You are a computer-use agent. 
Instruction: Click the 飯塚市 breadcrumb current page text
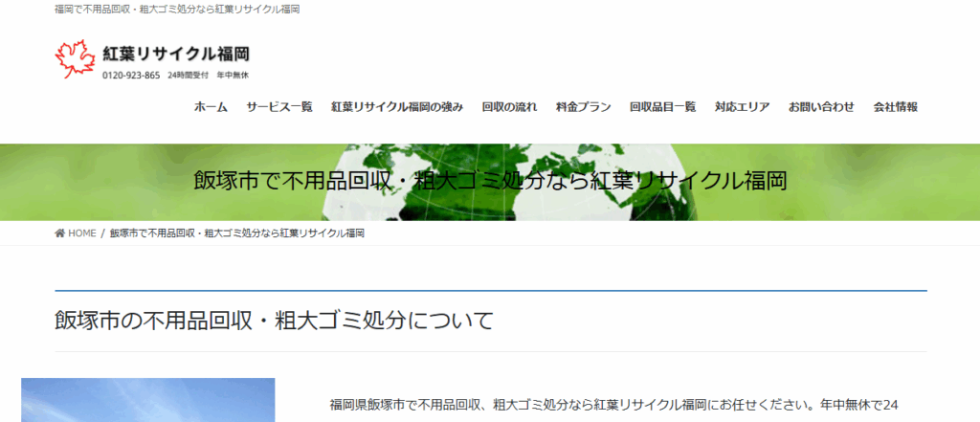(x=236, y=233)
